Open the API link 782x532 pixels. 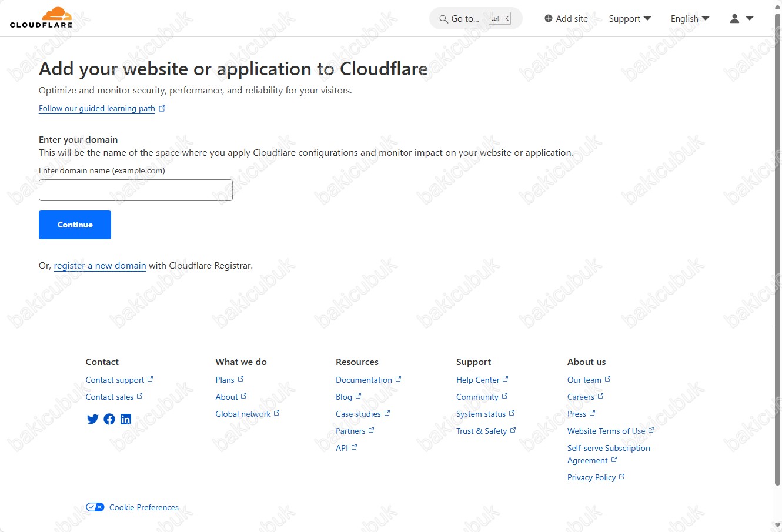(x=342, y=448)
